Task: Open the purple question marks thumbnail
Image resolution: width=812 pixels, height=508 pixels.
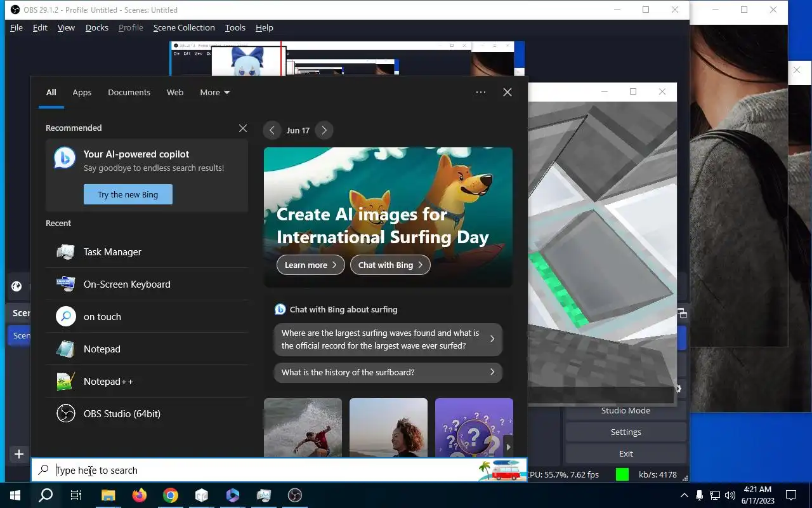Action: tap(474, 427)
